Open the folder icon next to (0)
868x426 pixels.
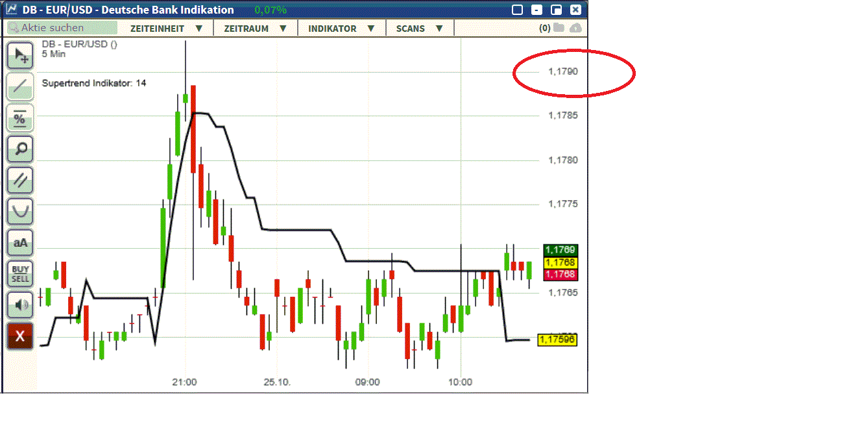click(559, 28)
